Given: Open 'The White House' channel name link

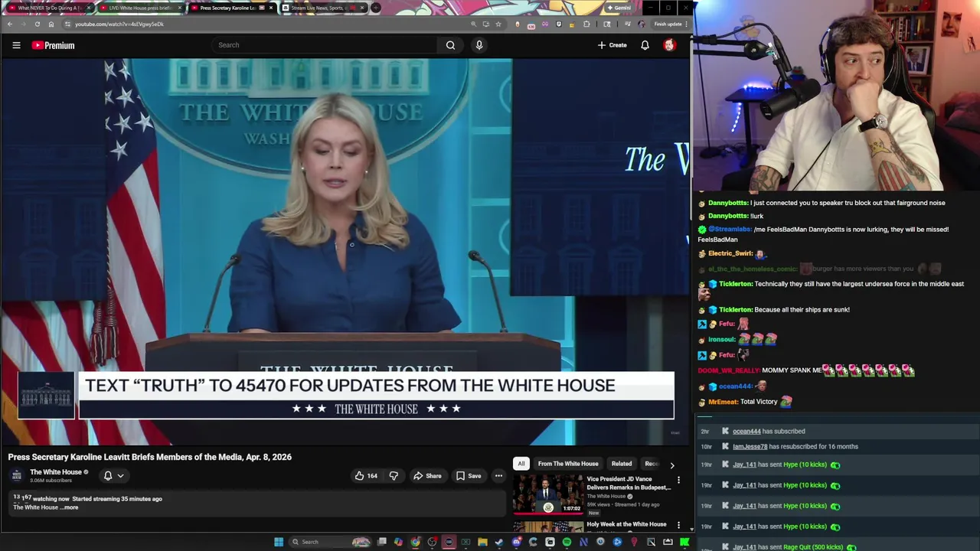Looking at the screenshot, I should [x=56, y=472].
